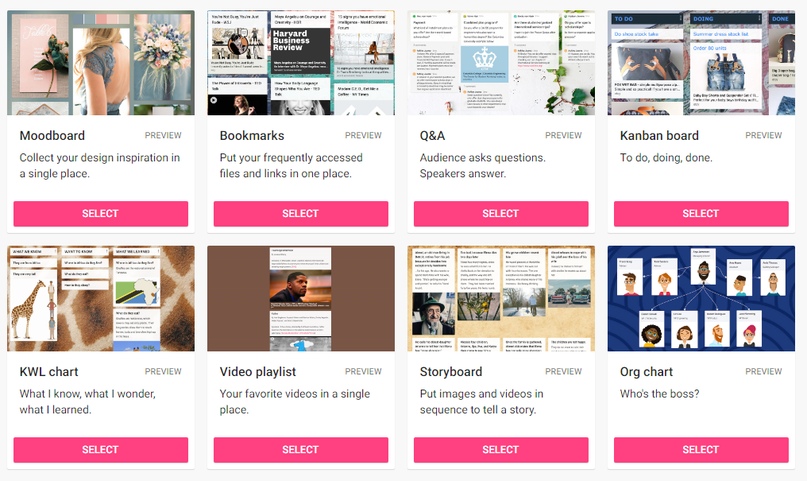Select the Org chart template
This screenshot has width=807, height=481.
coord(701,450)
